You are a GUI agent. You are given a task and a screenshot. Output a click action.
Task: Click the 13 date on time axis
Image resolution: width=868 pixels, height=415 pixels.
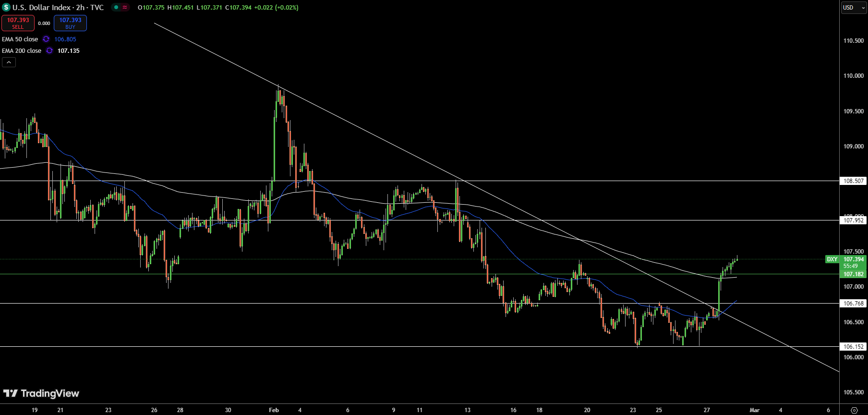click(x=468, y=410)
